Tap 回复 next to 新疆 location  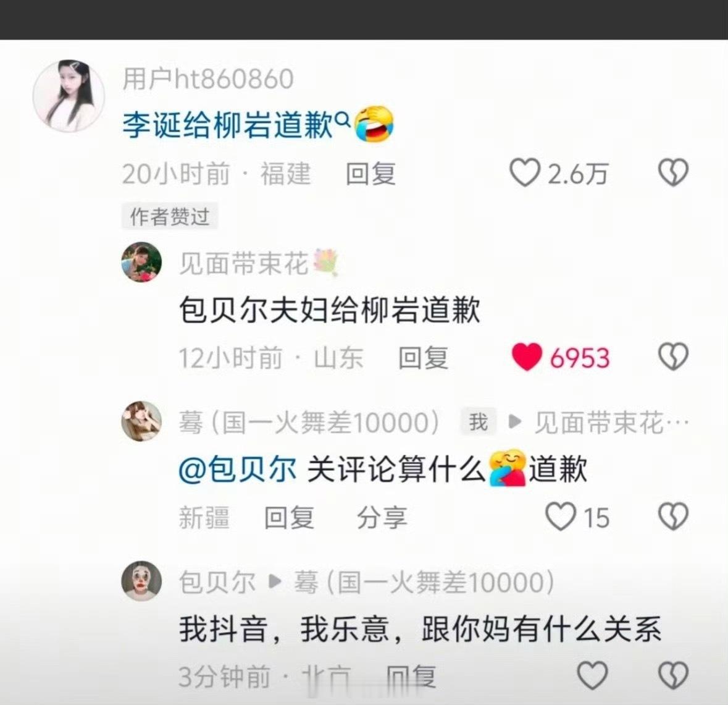[289, 517]
